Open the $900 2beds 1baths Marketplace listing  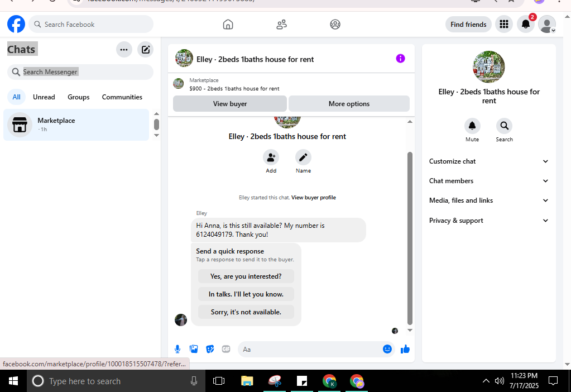(234, 89)
